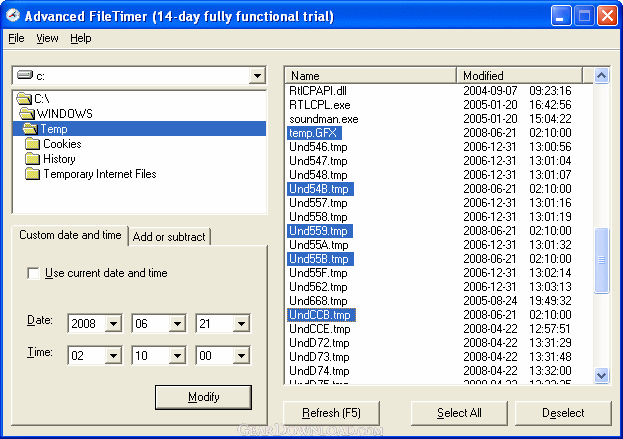Viewport: 623px width, 439px height.
Task: Click the C:\ open folder icon
Action: pyautogui.click(x=24, y=98)
